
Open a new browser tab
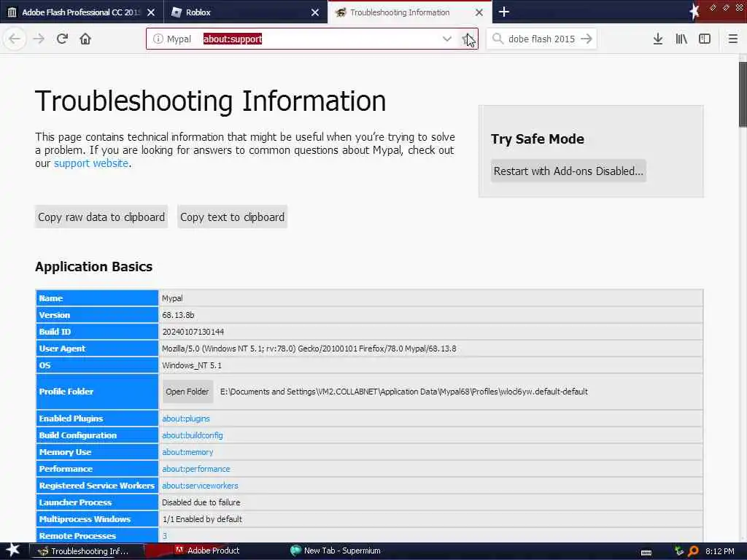(503, 12)
